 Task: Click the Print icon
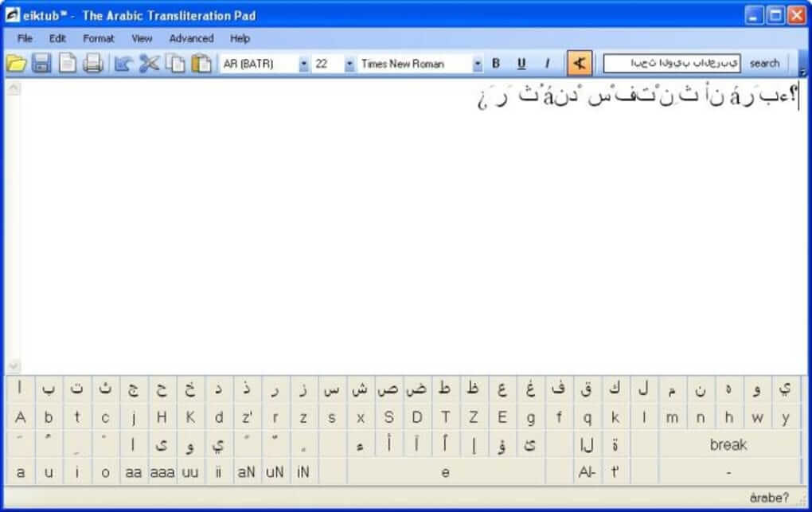[93, 64]
